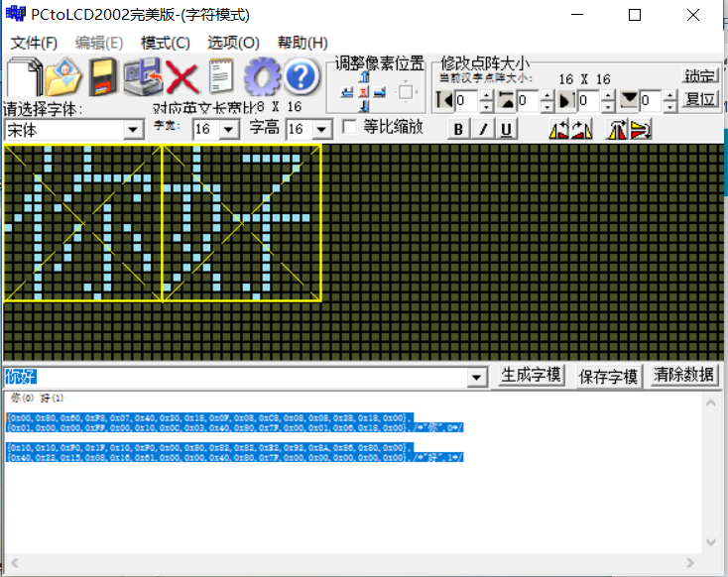Decrease the right edge value stepper

coord(608,106)
